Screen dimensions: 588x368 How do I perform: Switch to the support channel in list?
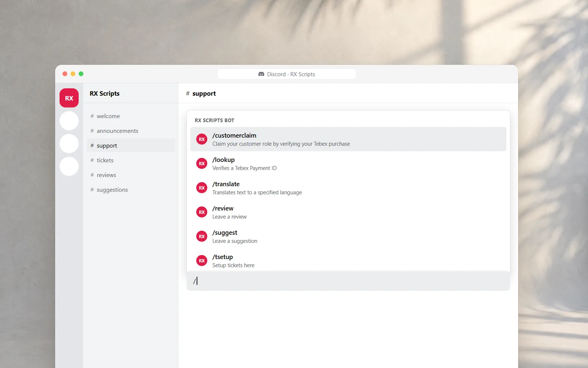(x=131, y=145)
